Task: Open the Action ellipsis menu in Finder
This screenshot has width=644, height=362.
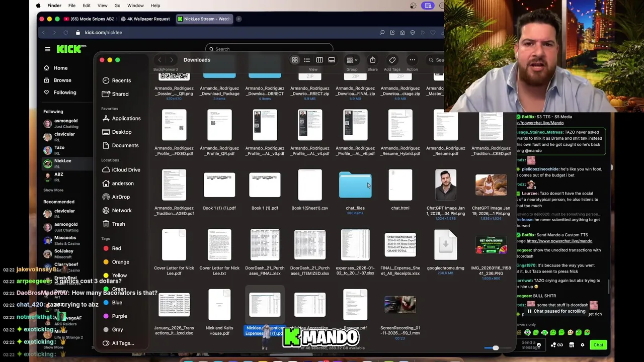Action: pyautogui.click(x=412, y=60)
